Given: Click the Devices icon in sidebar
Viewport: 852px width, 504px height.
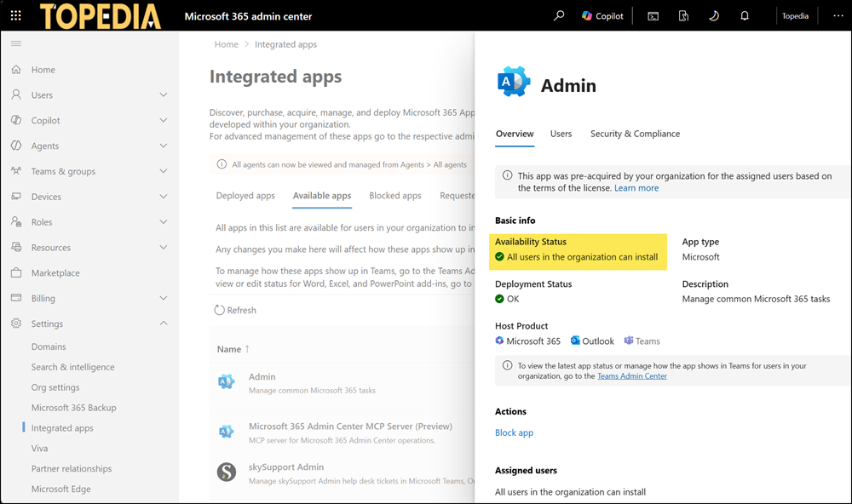Looking at the screenshot, I should pyautogui.click(x=16, y=196).
